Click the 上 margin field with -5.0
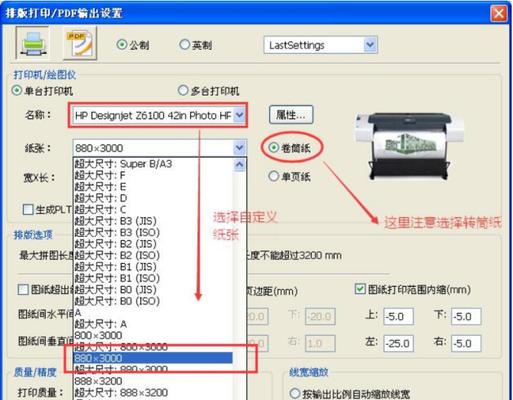 (399, 316)
